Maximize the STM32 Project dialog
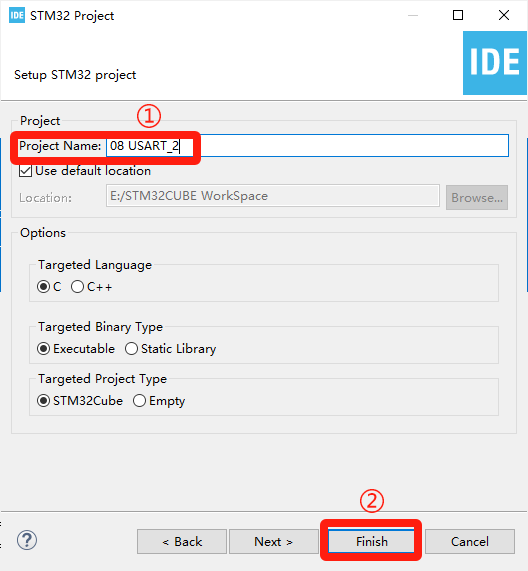528x571 pixels. (x=458, y=15)
